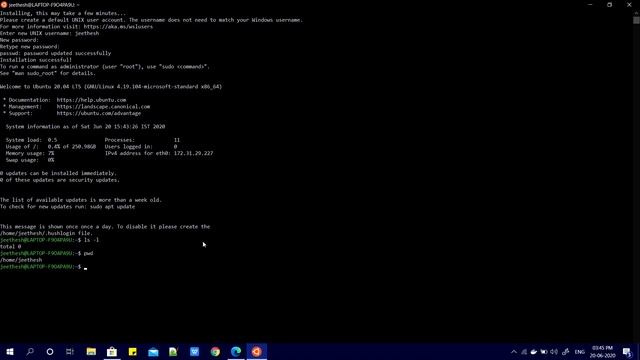
Task: Click 'passwd: password updated successfully' line
Action: pyautogui.click(x=56, y=53)
